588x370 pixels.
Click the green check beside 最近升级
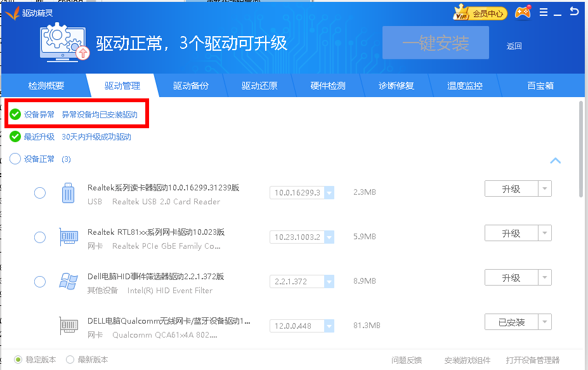click(15, 136)
